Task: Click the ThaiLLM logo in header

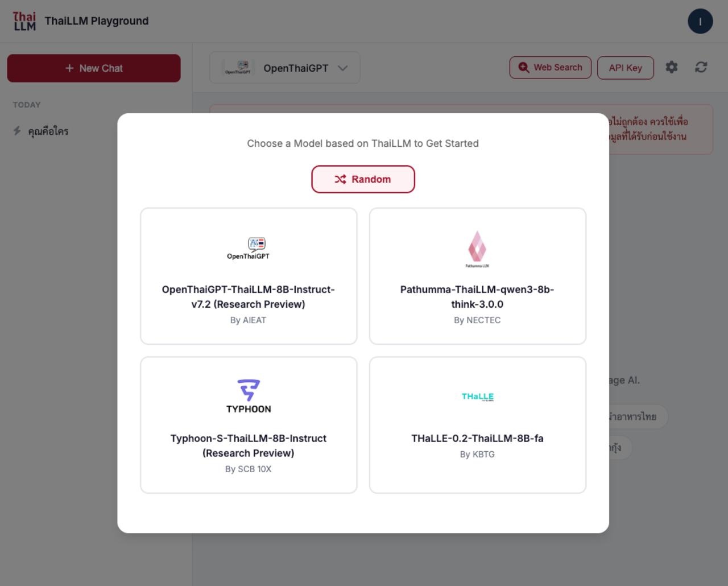Action: (24, 21)
